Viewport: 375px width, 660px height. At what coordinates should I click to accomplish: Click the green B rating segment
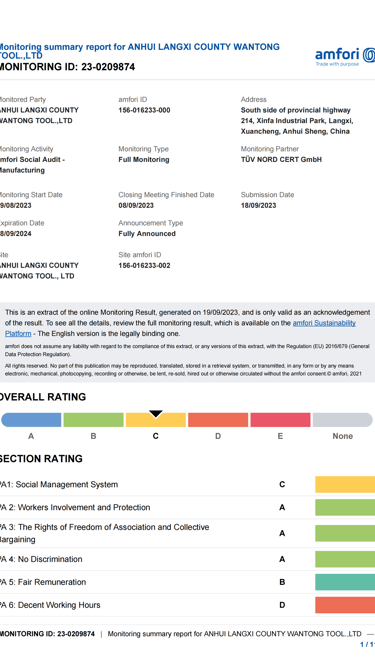[93, 420]
